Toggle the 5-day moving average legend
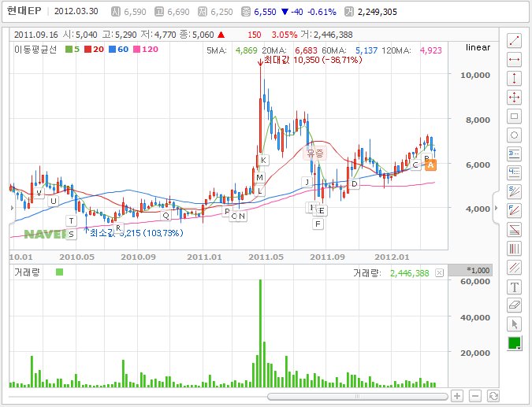 [73, 50]
